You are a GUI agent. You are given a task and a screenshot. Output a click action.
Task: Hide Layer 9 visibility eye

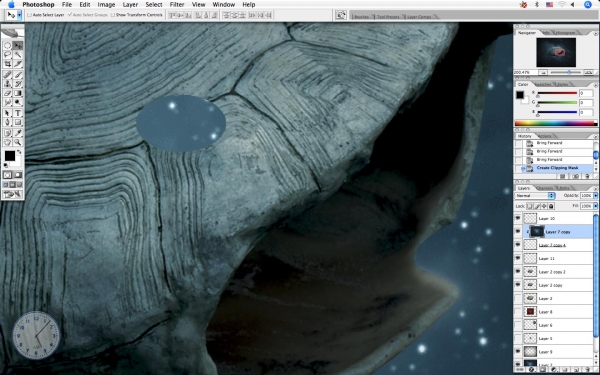518,351
